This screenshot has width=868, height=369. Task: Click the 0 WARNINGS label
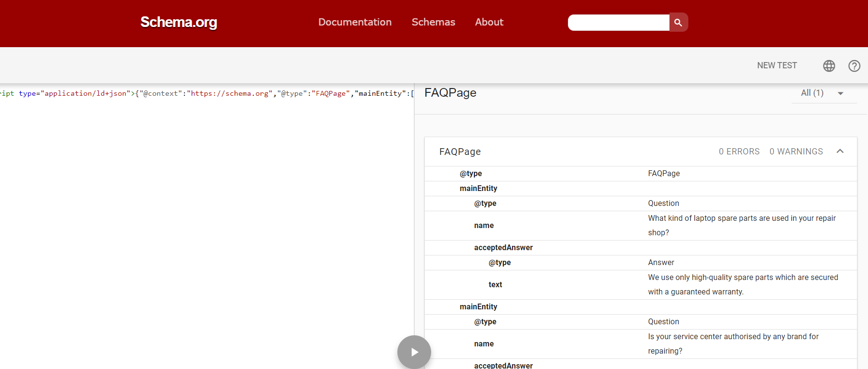796,152
